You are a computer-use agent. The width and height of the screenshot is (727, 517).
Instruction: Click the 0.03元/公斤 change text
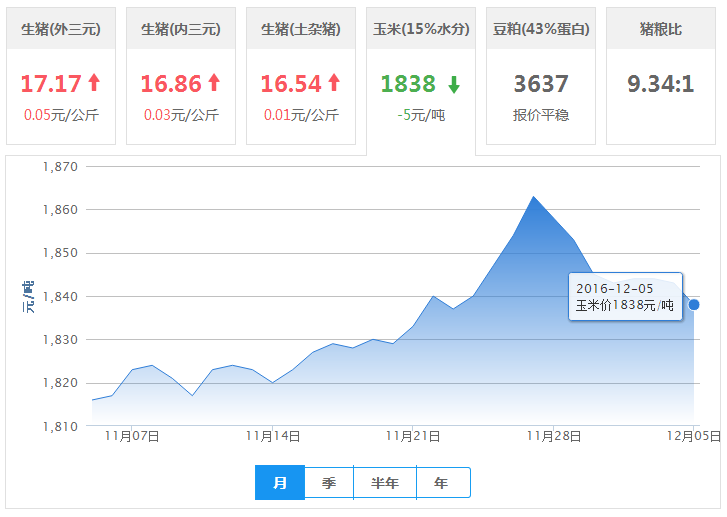(181, 115)
